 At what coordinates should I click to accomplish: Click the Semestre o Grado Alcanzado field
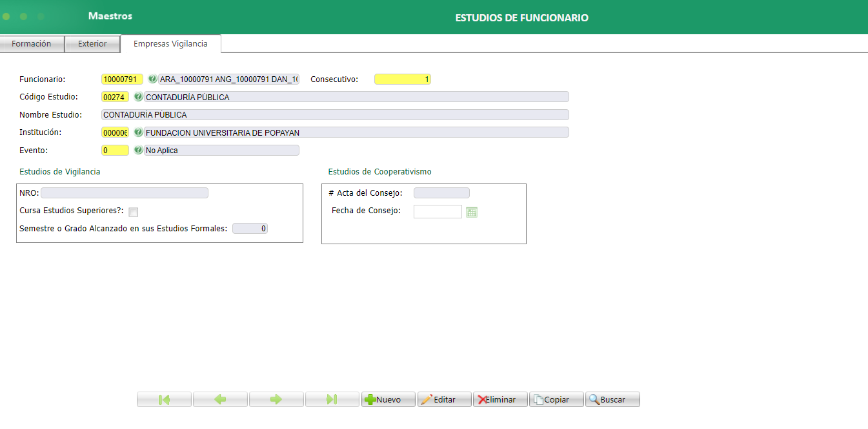coord(250,228)
